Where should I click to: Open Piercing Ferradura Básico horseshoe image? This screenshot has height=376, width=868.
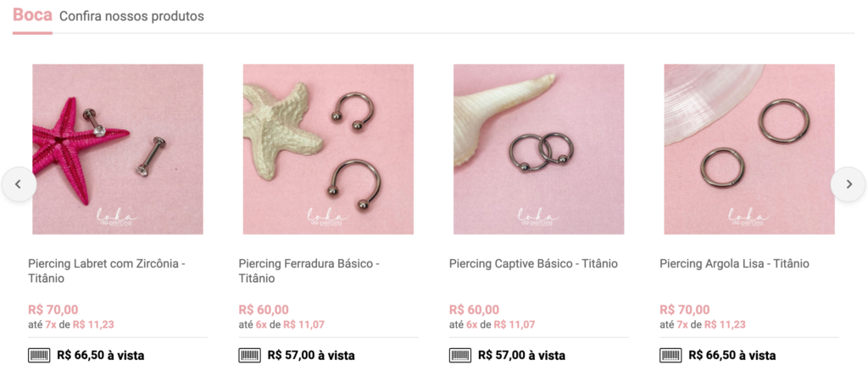point(328,149)
